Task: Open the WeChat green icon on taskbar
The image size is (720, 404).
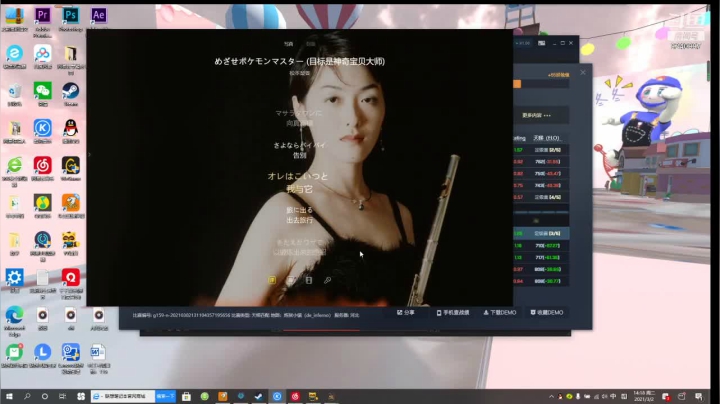Action: [x=204, y=396]
